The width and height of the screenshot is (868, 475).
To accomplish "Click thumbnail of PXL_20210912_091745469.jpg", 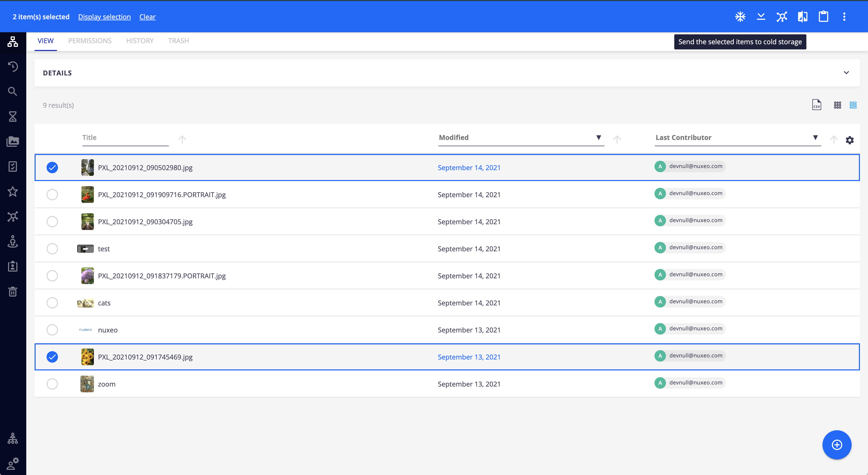I will [x=88, y=357].
